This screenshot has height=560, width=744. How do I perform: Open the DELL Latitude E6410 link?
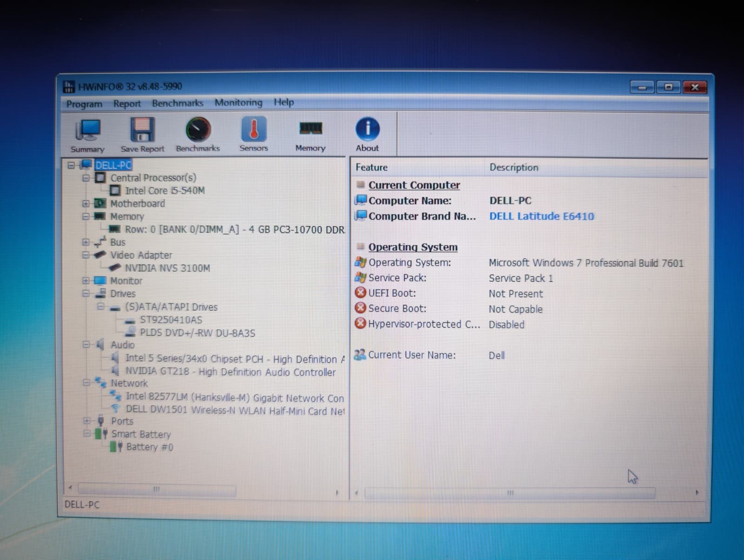point(542,216)
